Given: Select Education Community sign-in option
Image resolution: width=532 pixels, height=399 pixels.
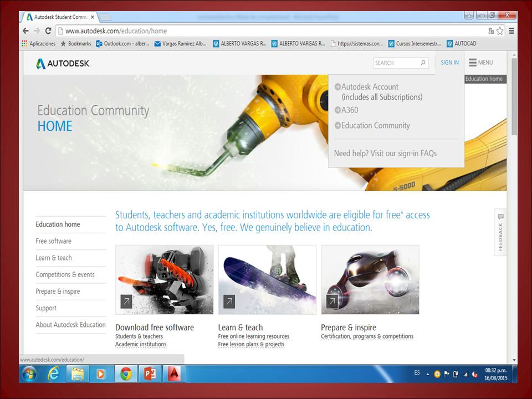Looking at the screenshot, I should (372, 126).
